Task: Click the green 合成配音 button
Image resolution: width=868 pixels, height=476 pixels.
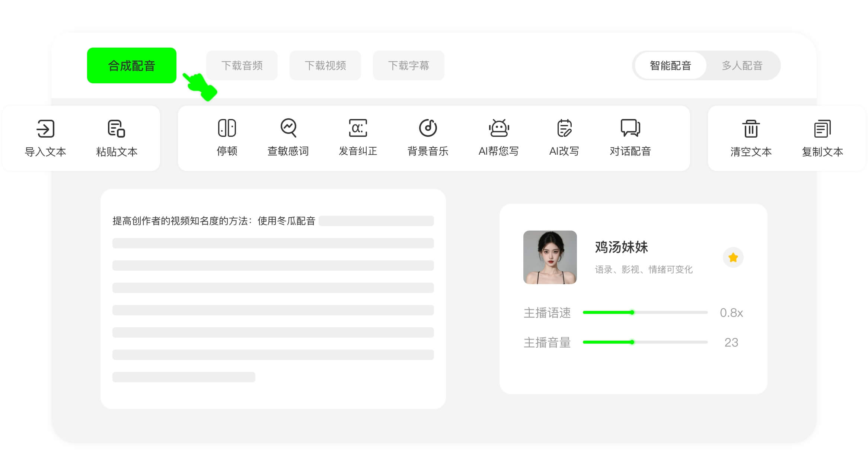Action: pyautogui.click(x=131, y=65)
